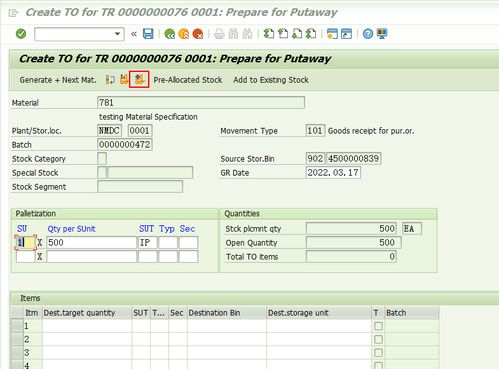Click the Qty per SUnit field 500

tap(91, 243)
